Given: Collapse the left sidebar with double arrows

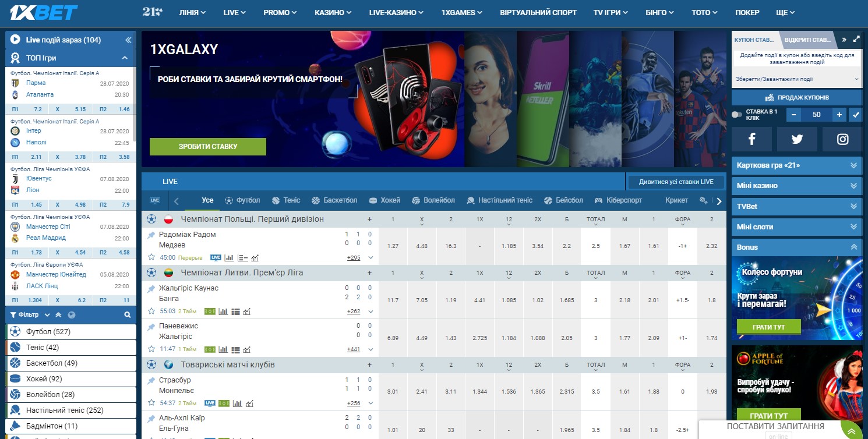Looking at the screenshot, I should (x=128, y=40).
